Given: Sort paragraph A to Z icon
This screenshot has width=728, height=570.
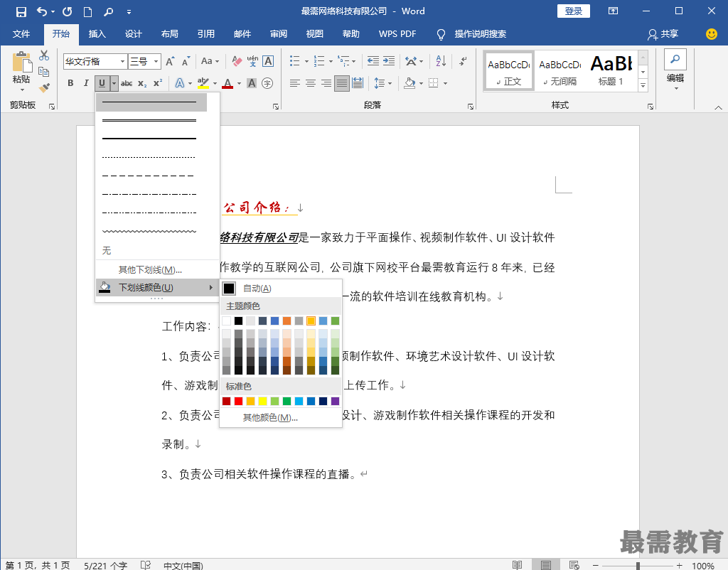Looking at the screenshot, I should (x=441, y=61).
